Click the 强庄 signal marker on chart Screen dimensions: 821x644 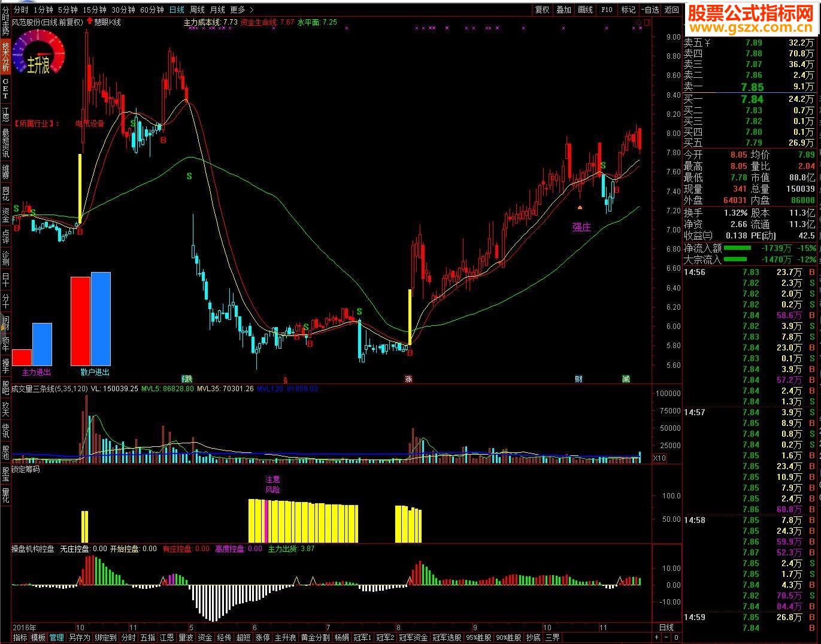(581, 227)
